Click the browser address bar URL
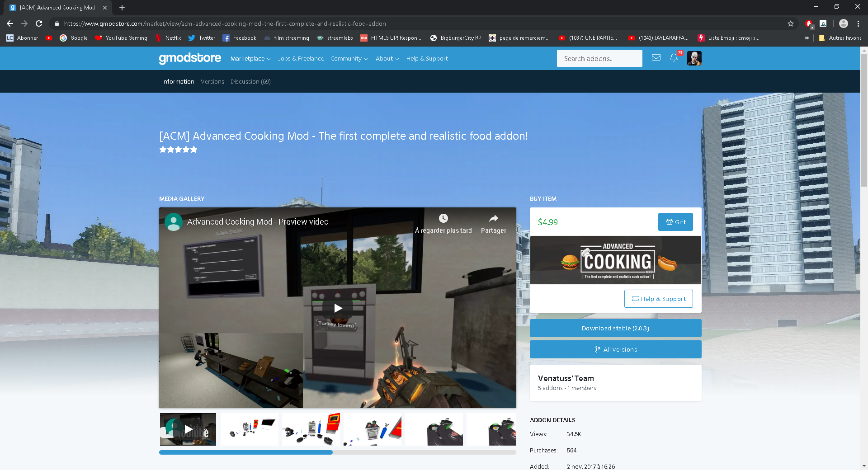The height and width of the screenshot is (470, 868). click(x=225, y=23)
